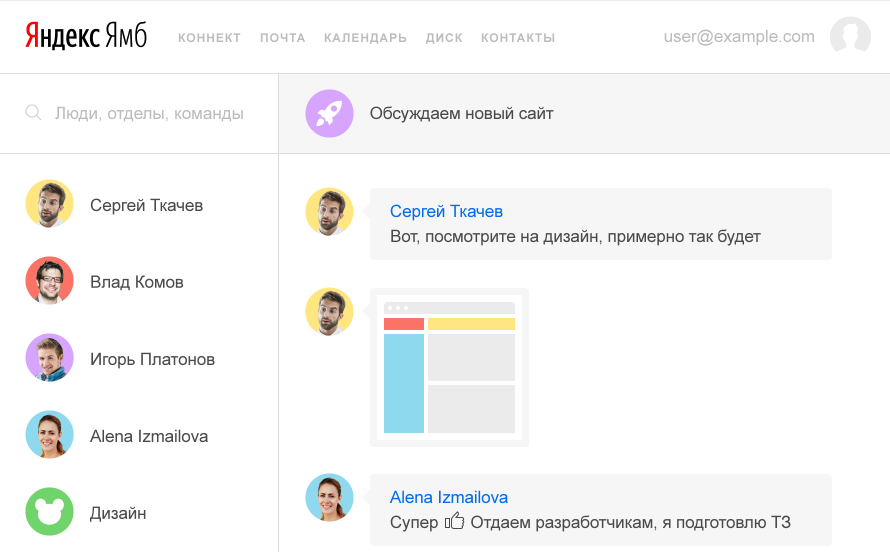Click Сергей's avatar beside the design image
The height and width of the screenshot is (552, 890).
(x=329, y=312)
